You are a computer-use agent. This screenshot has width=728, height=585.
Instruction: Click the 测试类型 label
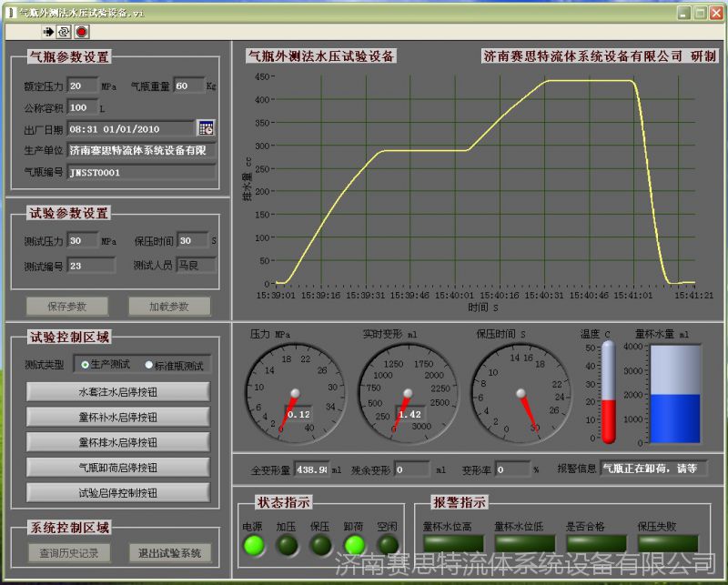pos(44,365)
